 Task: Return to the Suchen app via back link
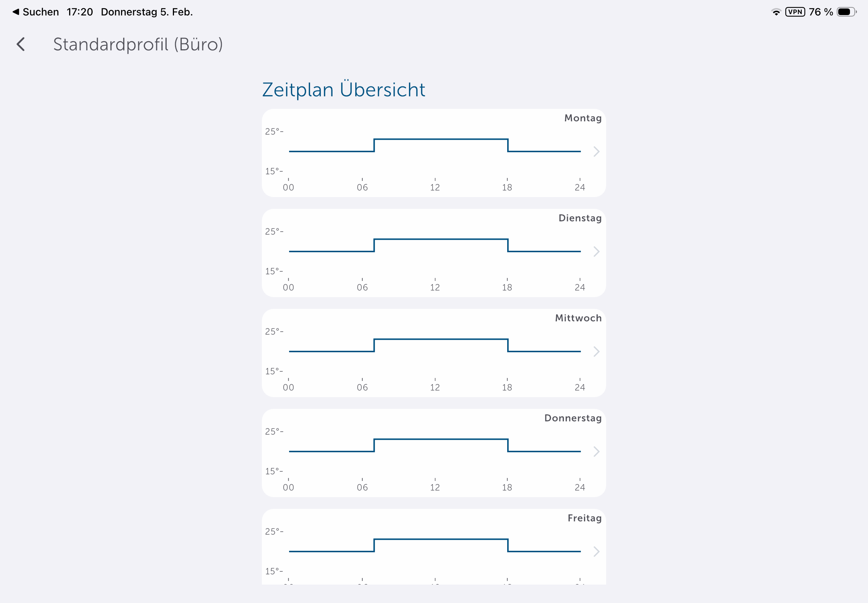coord(36,12)
